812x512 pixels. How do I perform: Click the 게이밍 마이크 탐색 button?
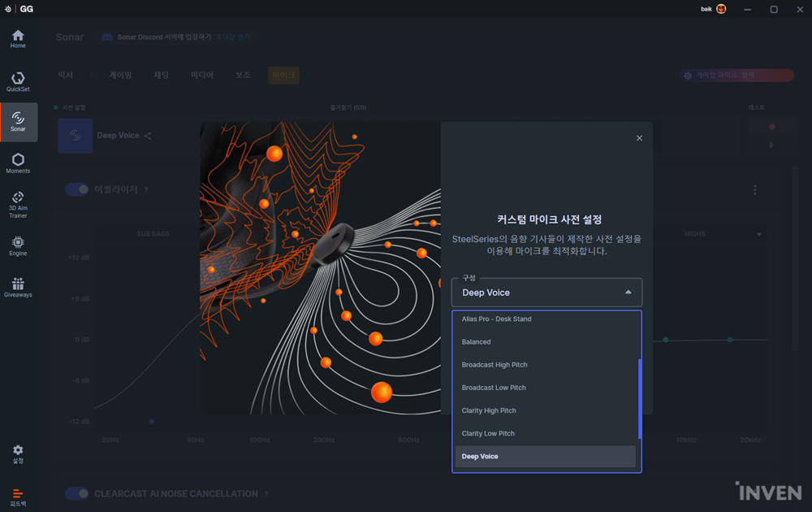pyautogui.click(x=737, y=75)
